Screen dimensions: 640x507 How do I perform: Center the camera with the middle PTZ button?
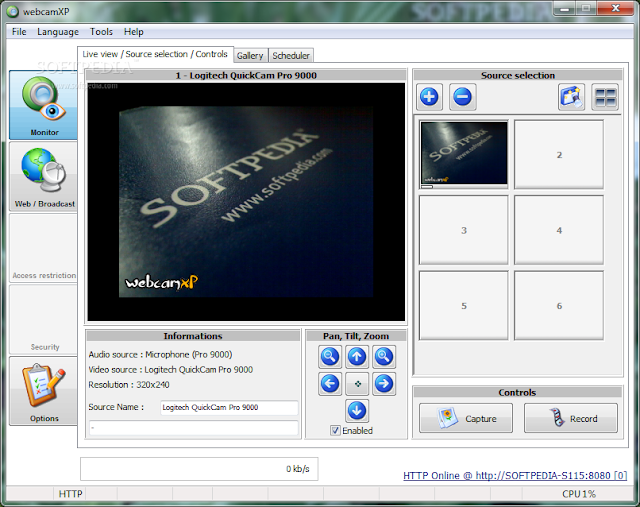(x=357, y=384)
